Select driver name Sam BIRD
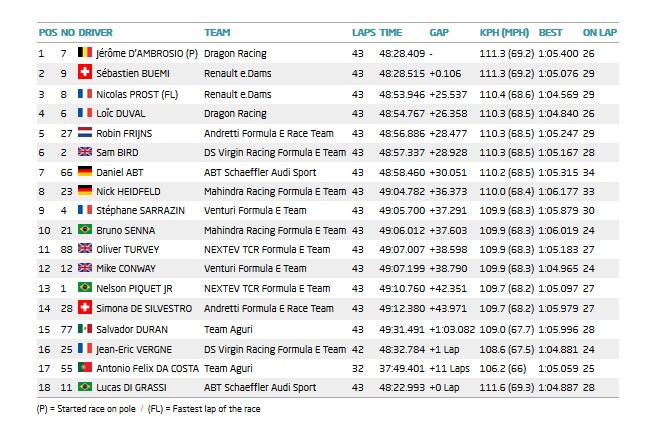 click(117, 153)
